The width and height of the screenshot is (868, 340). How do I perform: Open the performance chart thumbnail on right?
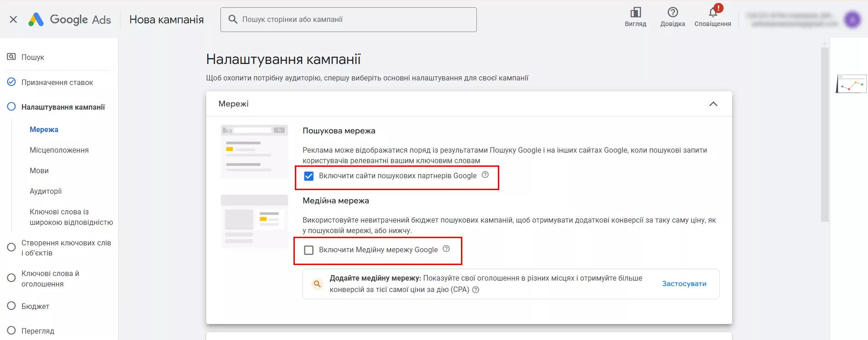tap(851, 84)
